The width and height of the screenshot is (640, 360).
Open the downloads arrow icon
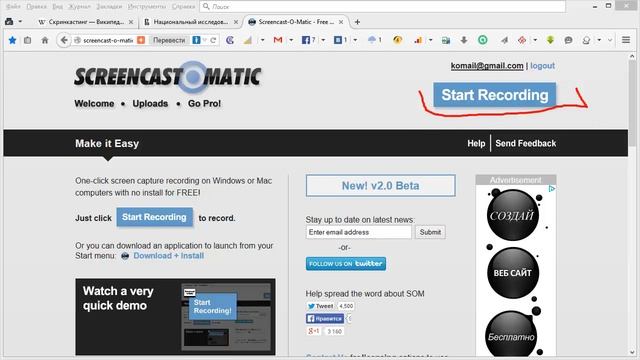464,40
